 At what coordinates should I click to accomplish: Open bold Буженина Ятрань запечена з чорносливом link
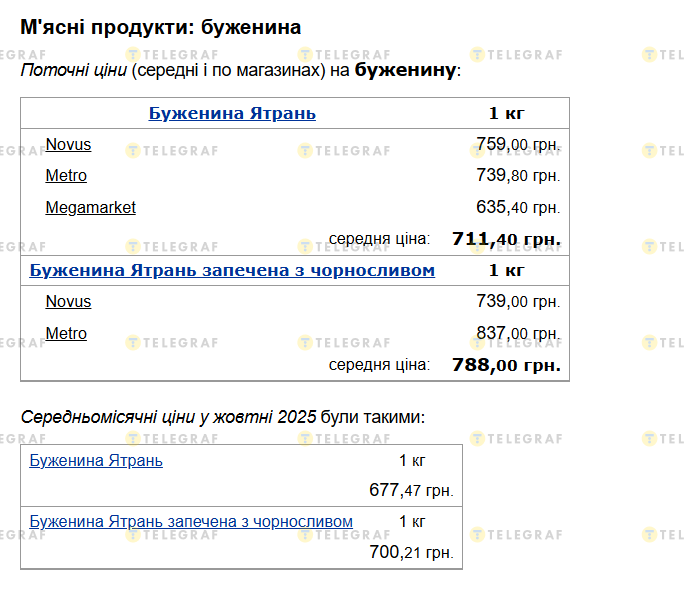[x=232, y=270]
